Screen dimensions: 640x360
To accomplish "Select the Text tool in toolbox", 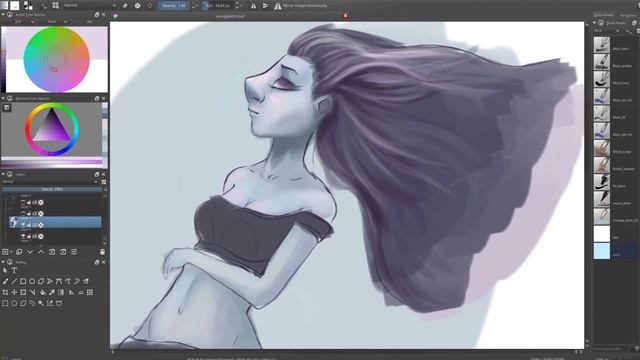I will (x=14, y=270).
